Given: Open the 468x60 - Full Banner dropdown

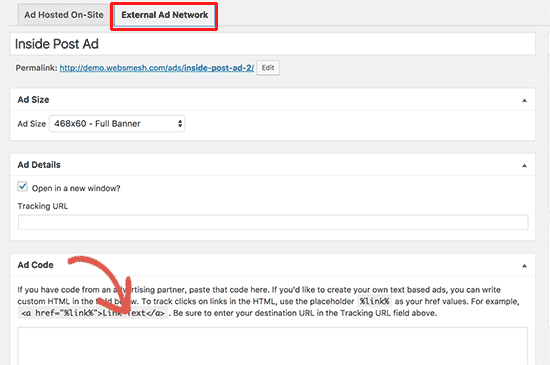Looking at the screenshot, I should click(x=117, y=123).
